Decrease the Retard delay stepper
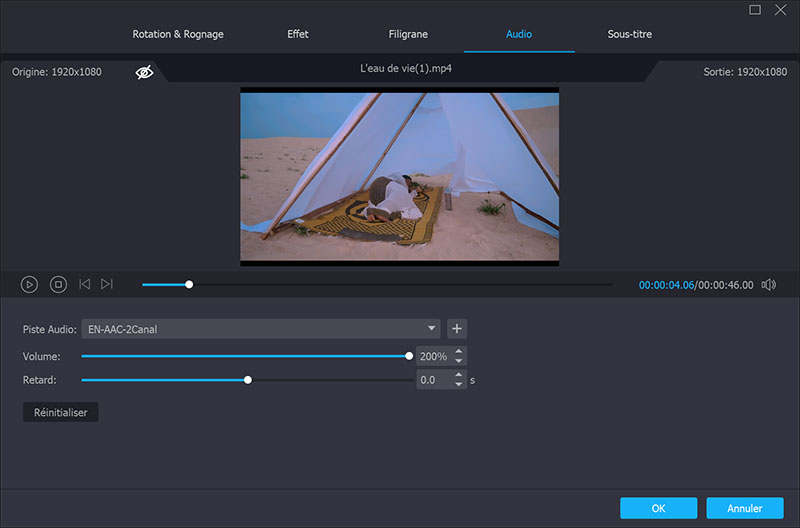800x528 pixels. tap(458, 385)
